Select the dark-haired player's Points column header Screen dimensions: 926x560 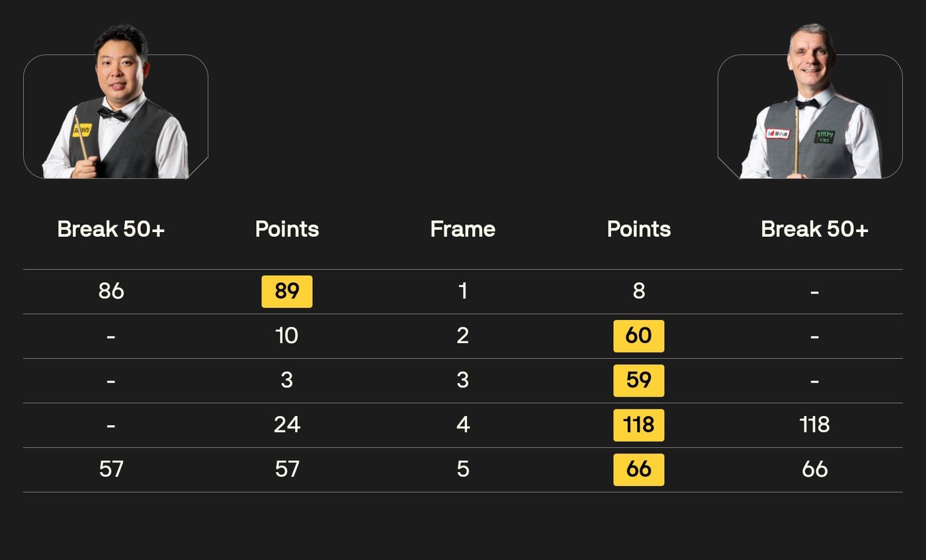click(x=287, y=229)
